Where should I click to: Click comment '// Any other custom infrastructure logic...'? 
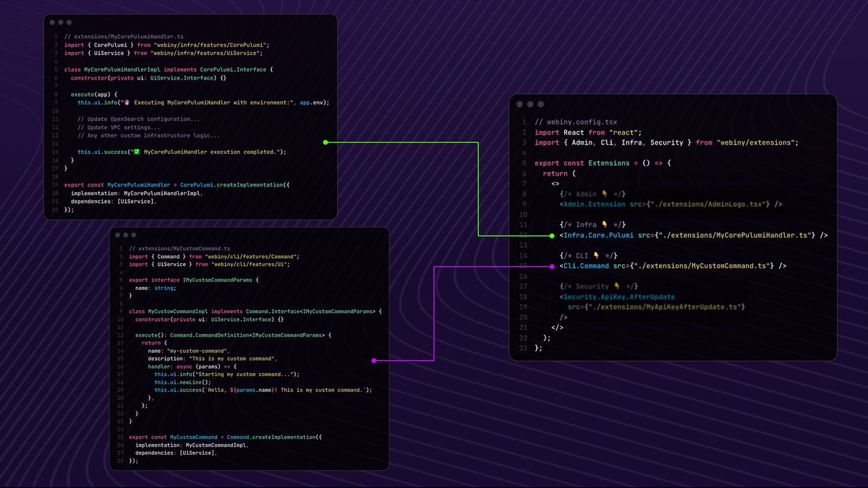[149, 135]
